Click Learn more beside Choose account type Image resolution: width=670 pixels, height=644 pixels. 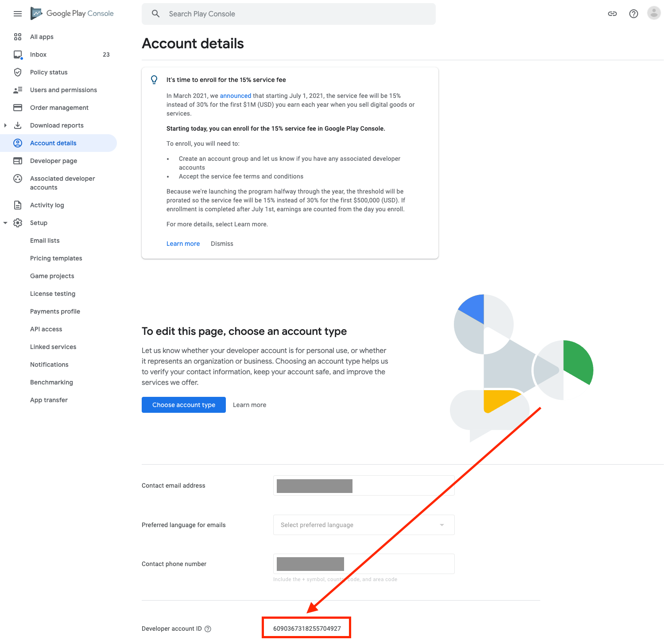[x=250, y=405]
